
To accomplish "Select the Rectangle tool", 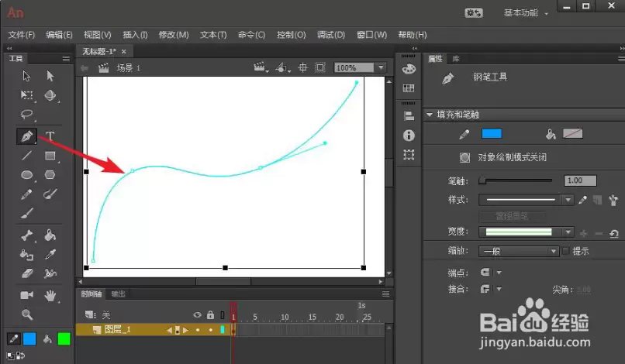I will pyautogui.click(x=50, y=156).
